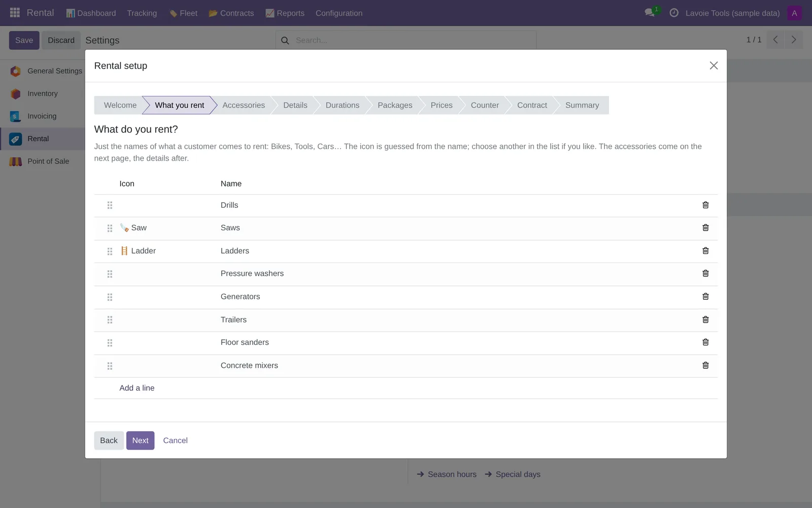Remove the Ladders row via trash icon
The width and height of the screenshot is (812, 508).
tap(705, 251)
